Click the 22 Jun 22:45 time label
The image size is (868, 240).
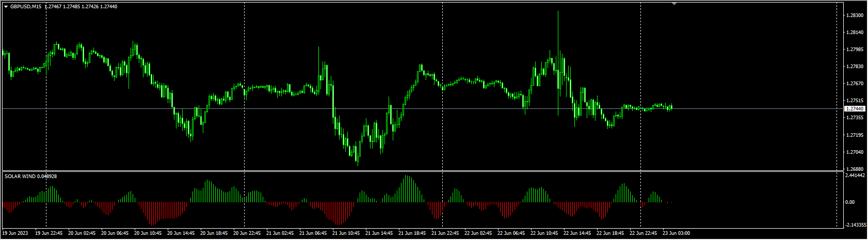(644, 233)
